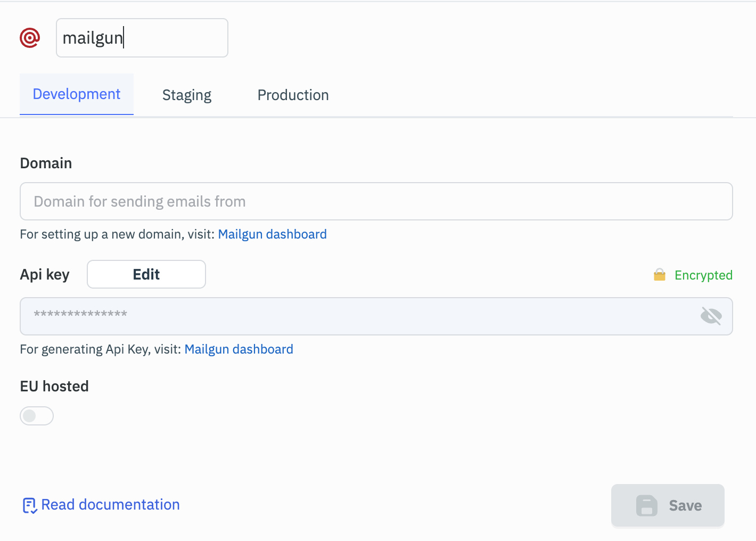Click the Save button text

[x=685, y=506]
